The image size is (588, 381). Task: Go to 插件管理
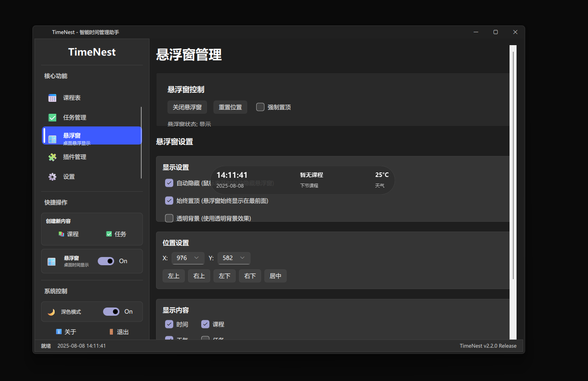tap(92, 157)
